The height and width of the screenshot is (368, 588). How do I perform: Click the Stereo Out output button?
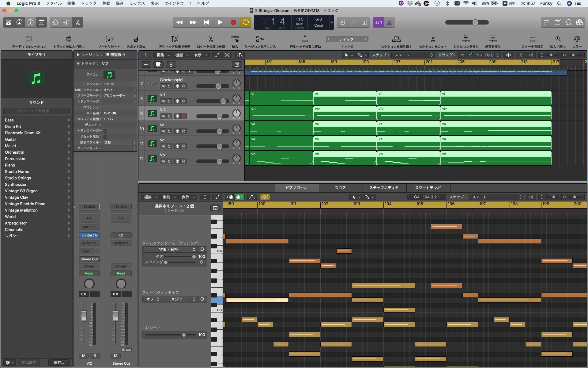coord(89,259)
